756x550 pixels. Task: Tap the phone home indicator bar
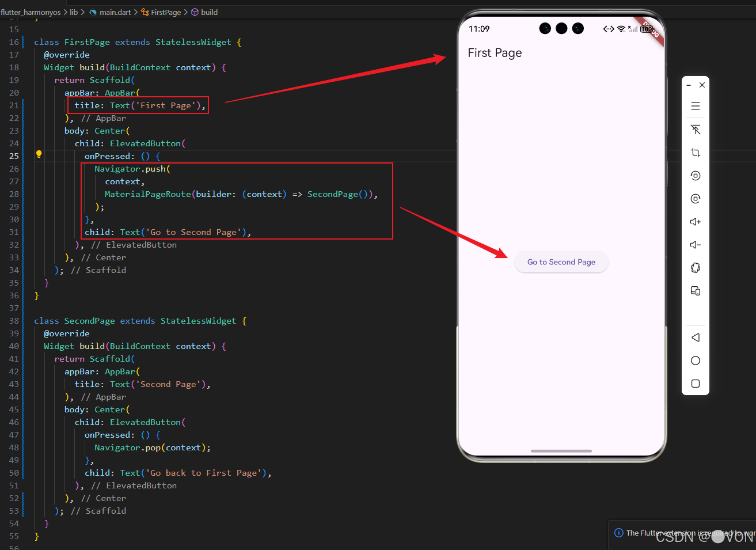tap(561, 451)
